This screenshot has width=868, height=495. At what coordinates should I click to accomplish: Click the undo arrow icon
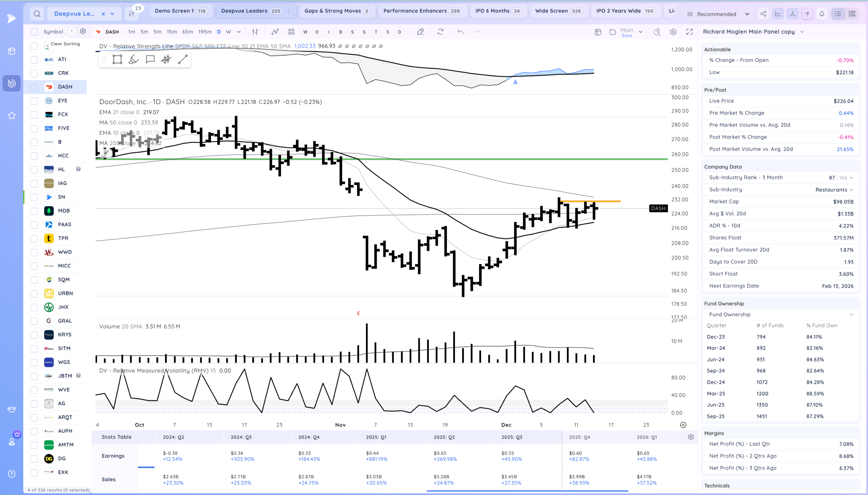(460, 32)
